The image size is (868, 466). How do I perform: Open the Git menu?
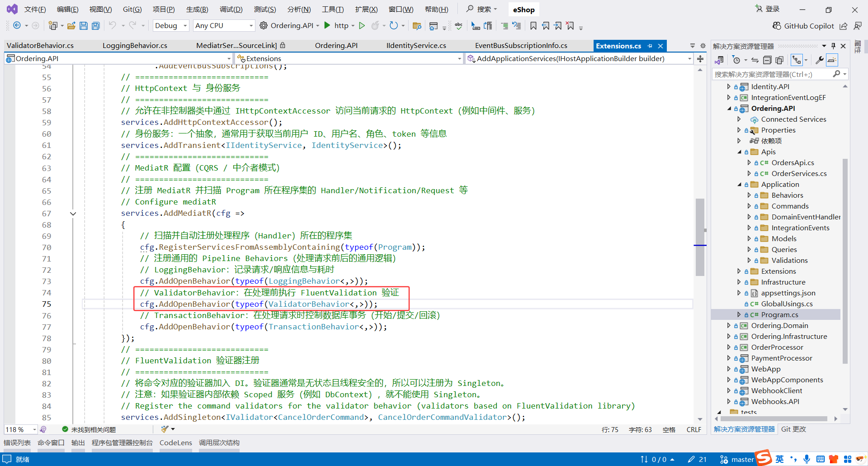point(132,9)
